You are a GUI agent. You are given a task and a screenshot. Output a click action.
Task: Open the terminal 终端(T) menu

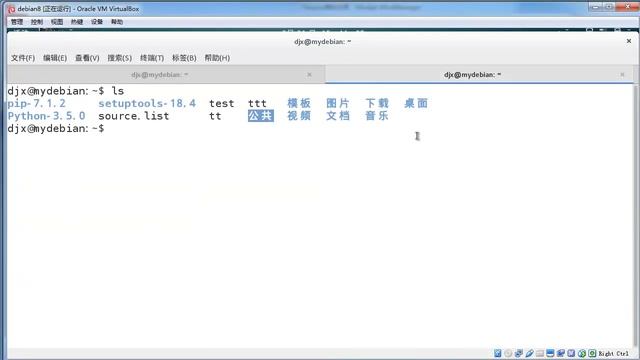[152, 58]
